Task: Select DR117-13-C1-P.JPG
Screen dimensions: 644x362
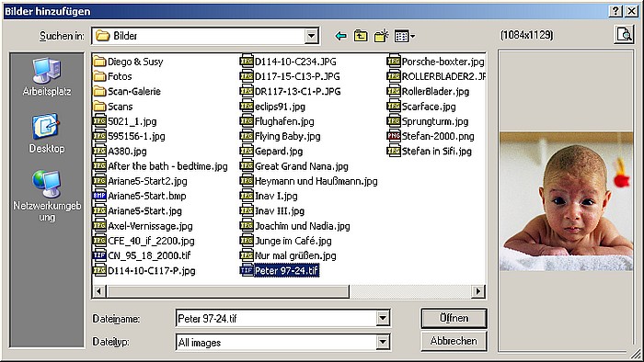Action: tap(291, 92)
